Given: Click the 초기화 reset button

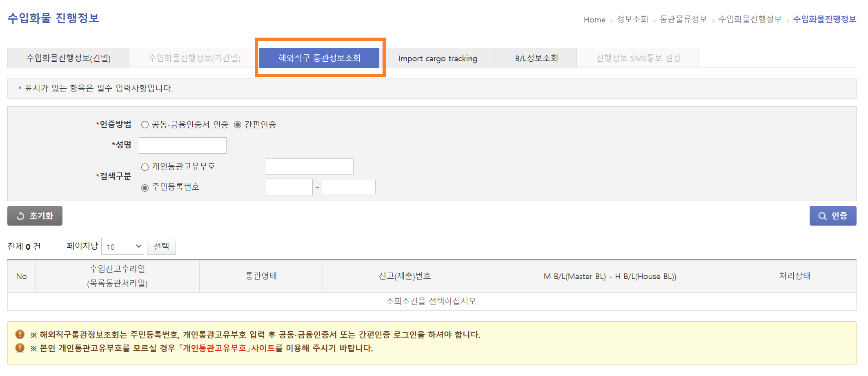Looking at the screenshot, I should pyautogui.click(x=35, y=216).
